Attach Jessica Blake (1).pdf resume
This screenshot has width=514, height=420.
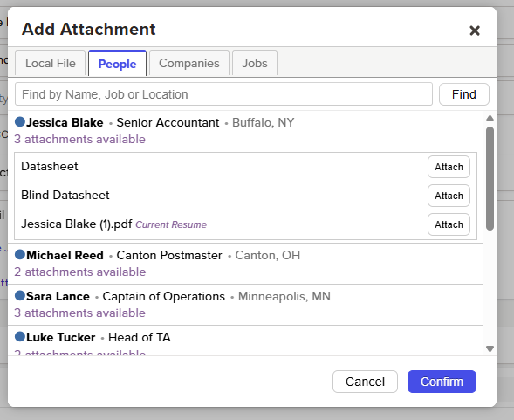449,224
